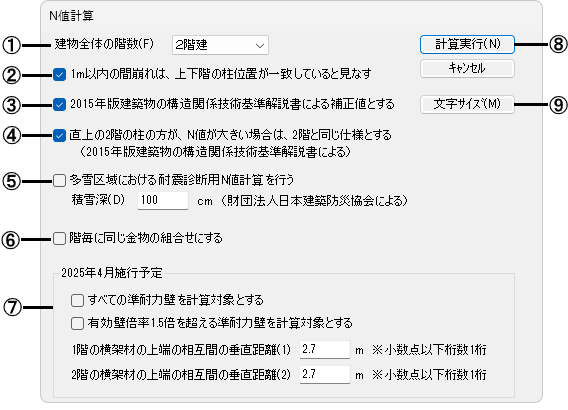Enable 多雪区域における耐震診断用N値計算 checkbox
Screen dimensions: 568x410
point(59,180)
